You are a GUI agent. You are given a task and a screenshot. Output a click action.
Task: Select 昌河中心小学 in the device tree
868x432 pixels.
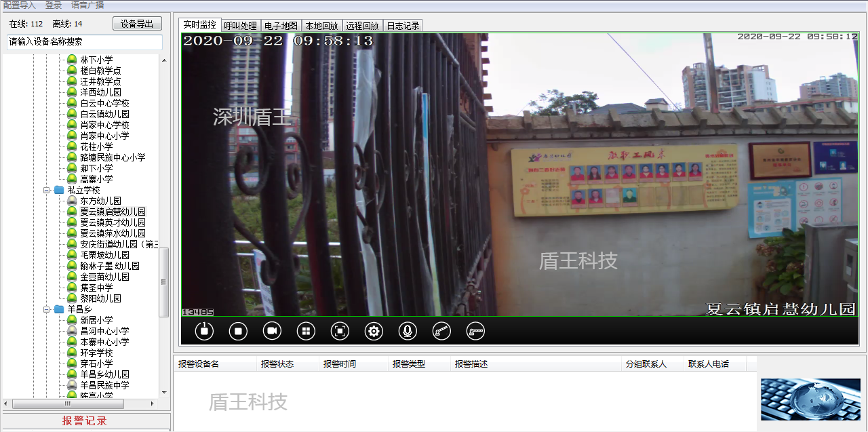(104, 331)
